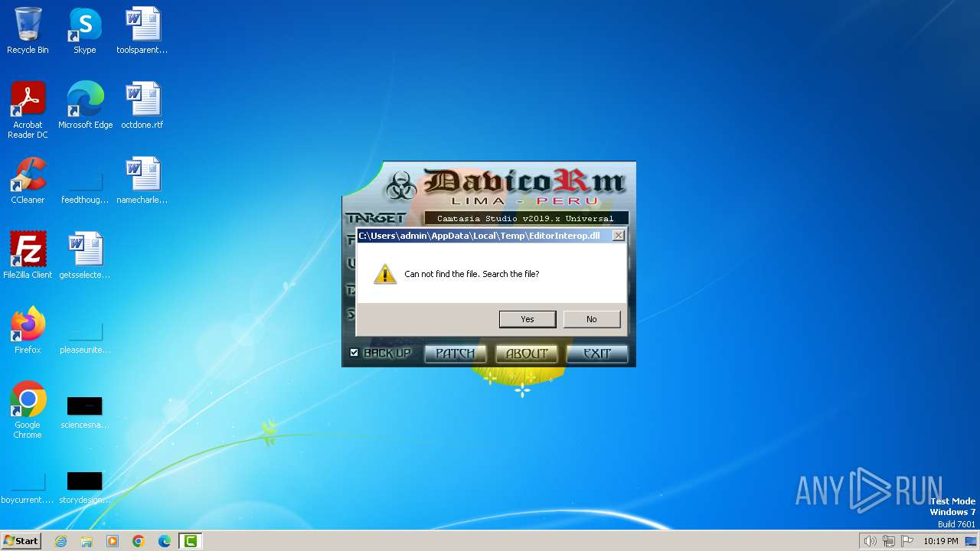Image resolution: width=980 pixels, height=551 pixels.
Task: Open the Skype desktop shortcut
Action: (85, 31)
